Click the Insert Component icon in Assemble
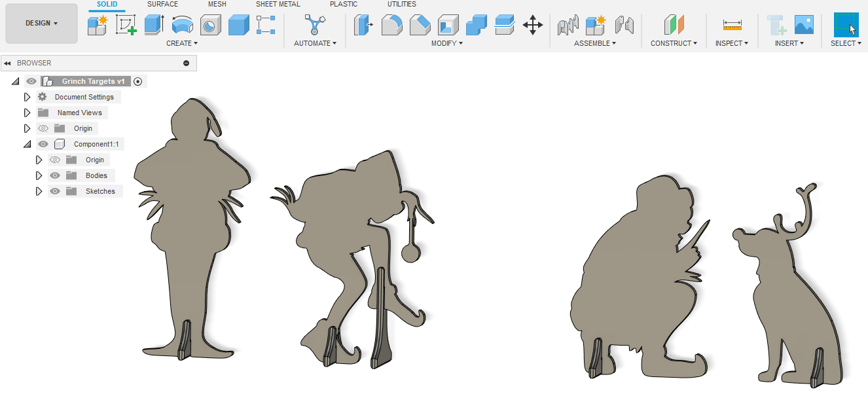This screenshot has height=396, width=868. click(x=568, y=25)
